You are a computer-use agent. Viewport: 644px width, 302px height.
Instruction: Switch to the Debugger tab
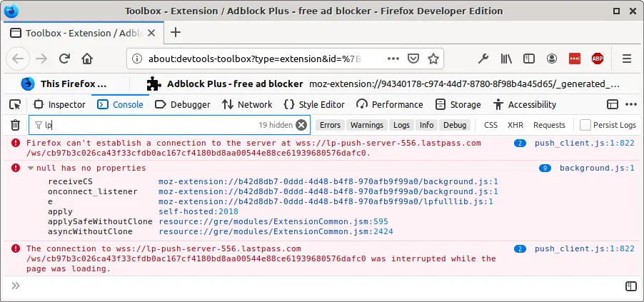[183, 104]
